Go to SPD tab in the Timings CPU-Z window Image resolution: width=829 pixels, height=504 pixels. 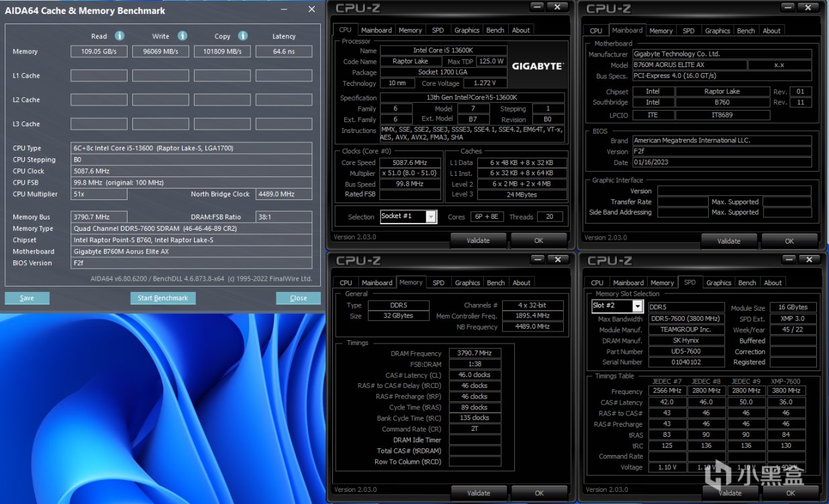point(438,283)
